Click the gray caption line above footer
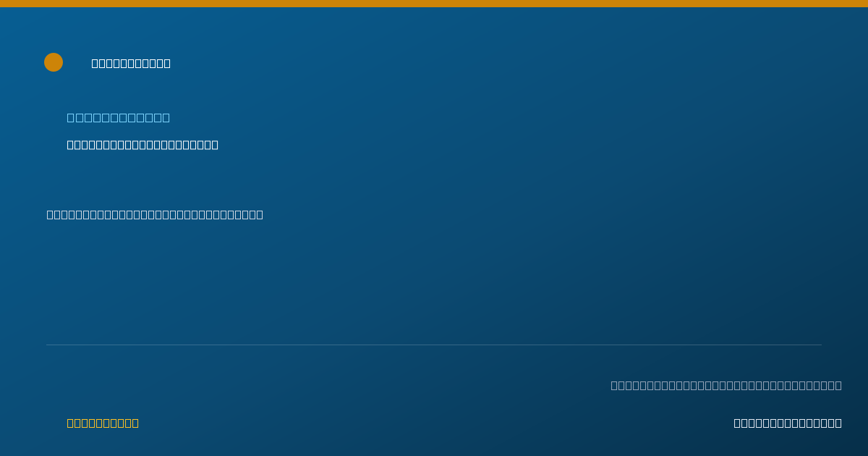The image size is (868, 456). (x=726, y=385)
